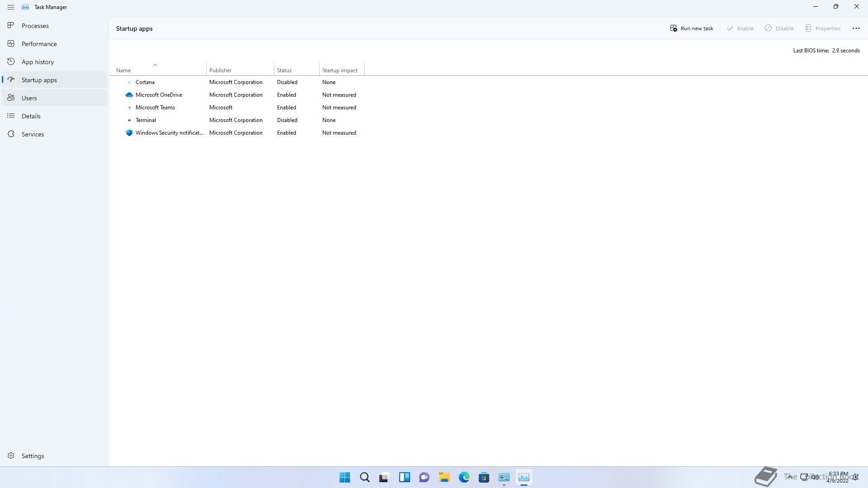Open the Processes page

point(54,26)
